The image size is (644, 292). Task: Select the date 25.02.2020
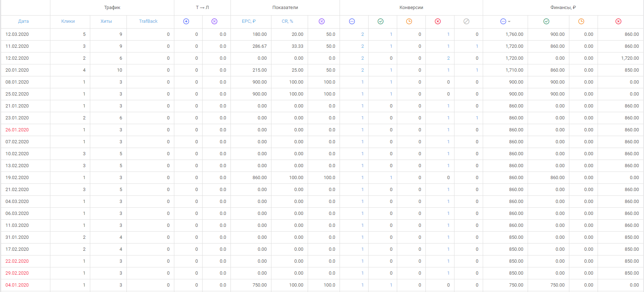pyautogui.click(x=17, y=94)
